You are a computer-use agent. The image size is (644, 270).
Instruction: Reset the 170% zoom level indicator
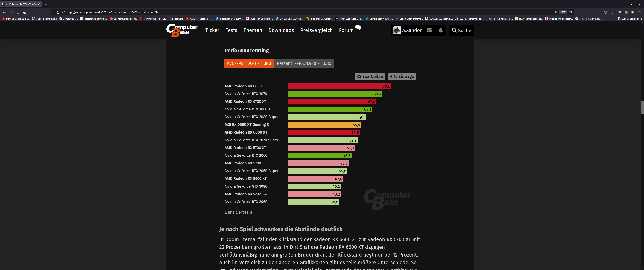coord(563,12)
